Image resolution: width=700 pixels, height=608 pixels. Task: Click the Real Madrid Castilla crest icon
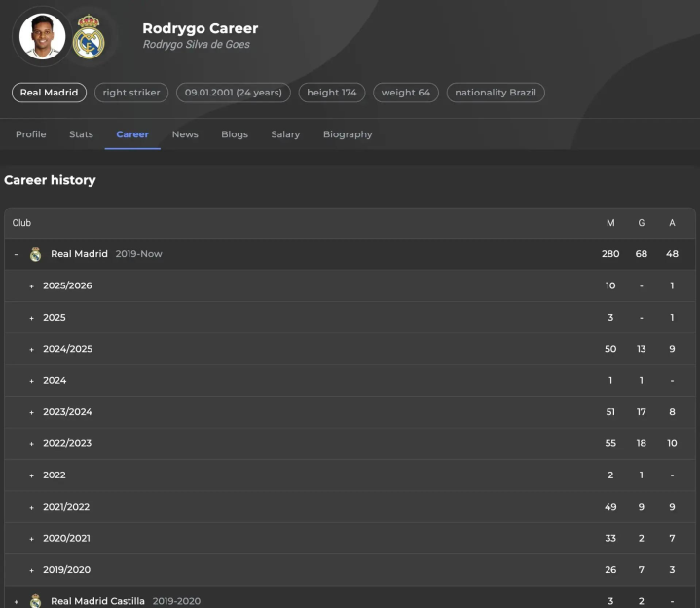pos(35,601)
